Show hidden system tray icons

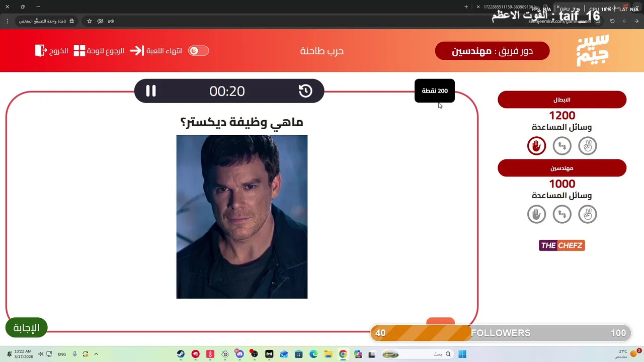(96, 354)
